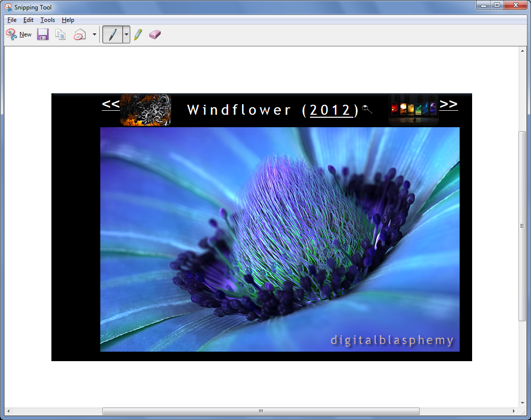Open the Help menu
The height and width of the screenshot is (420, 531).
[68, 20]
